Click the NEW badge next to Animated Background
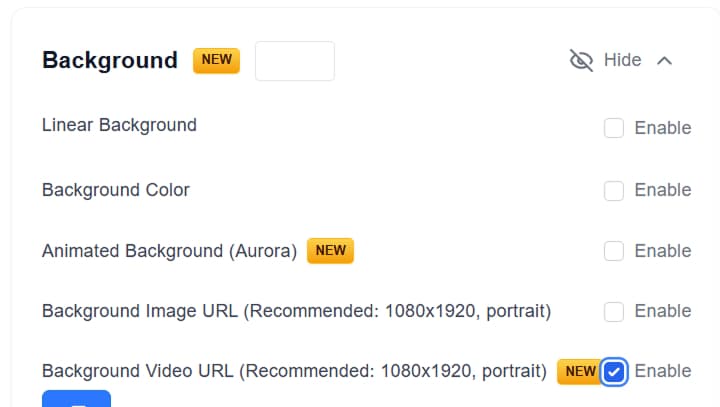The width and height of the screenshot is (720, 407). pos(330,251)
